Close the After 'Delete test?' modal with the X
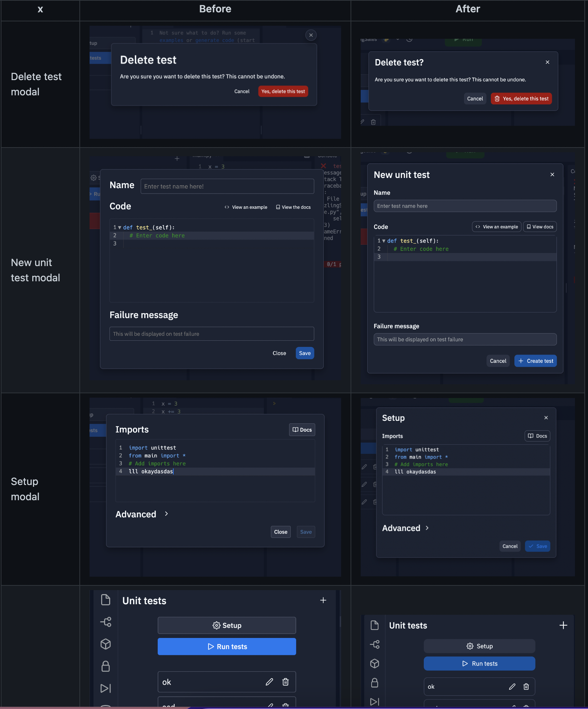 click(x=547, y=62)
